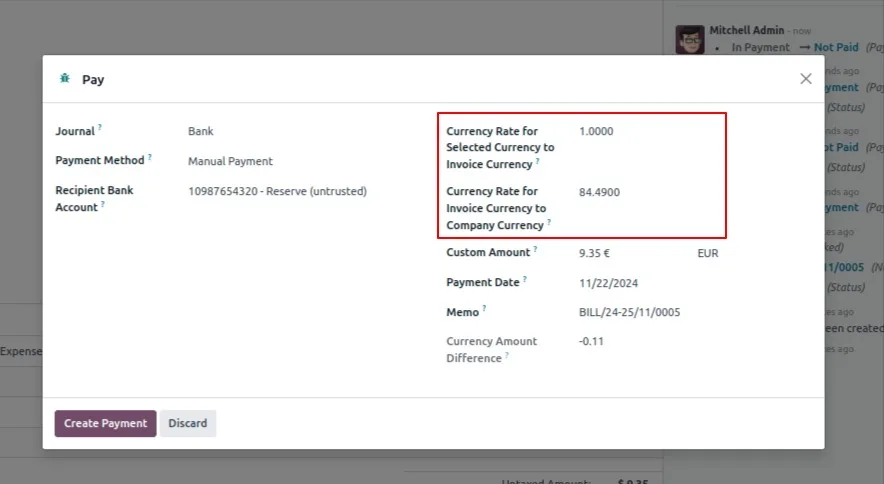The image size is (884, 484).
Task: Click the Create Payment button
Action: click(x=105, y=423)
